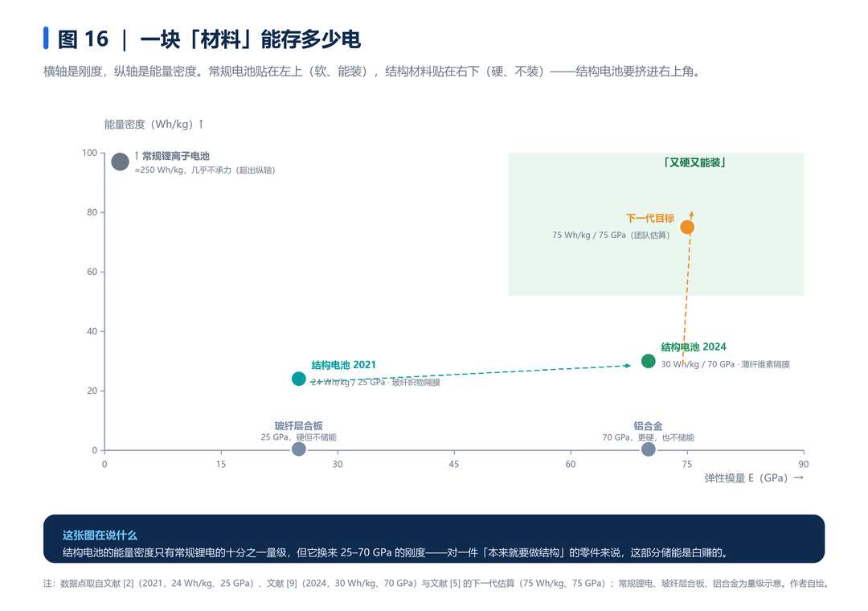Click the green region label「又硬又能装」
This screenshot has height=611, width=868.
[x=694, y=162]
